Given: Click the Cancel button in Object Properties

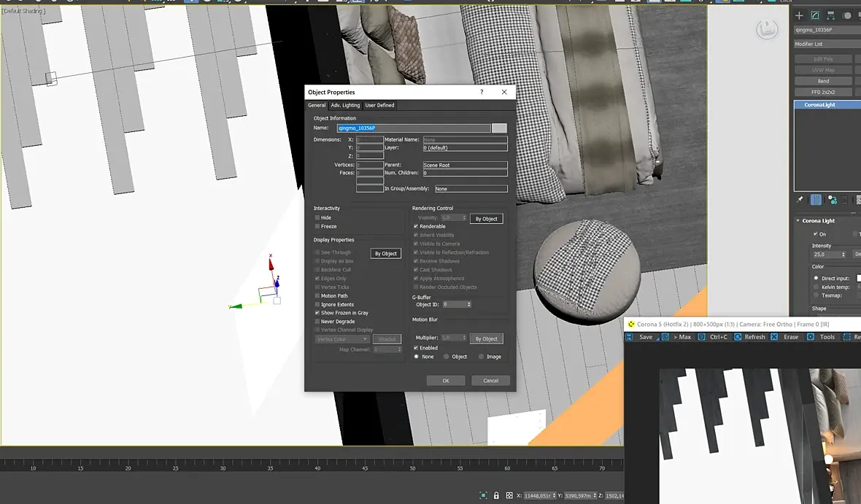Looking at the screenshot, I should (x=490, y=380).
